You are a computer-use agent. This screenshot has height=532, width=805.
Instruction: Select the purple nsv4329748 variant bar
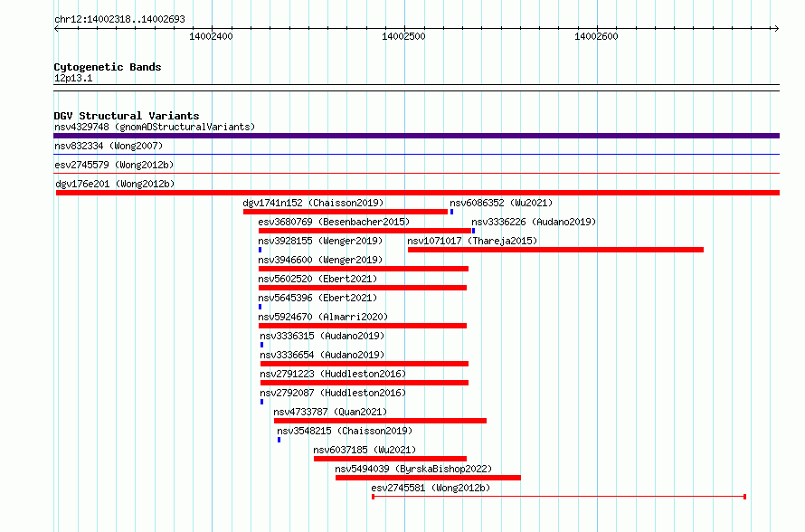click(416, 136)
